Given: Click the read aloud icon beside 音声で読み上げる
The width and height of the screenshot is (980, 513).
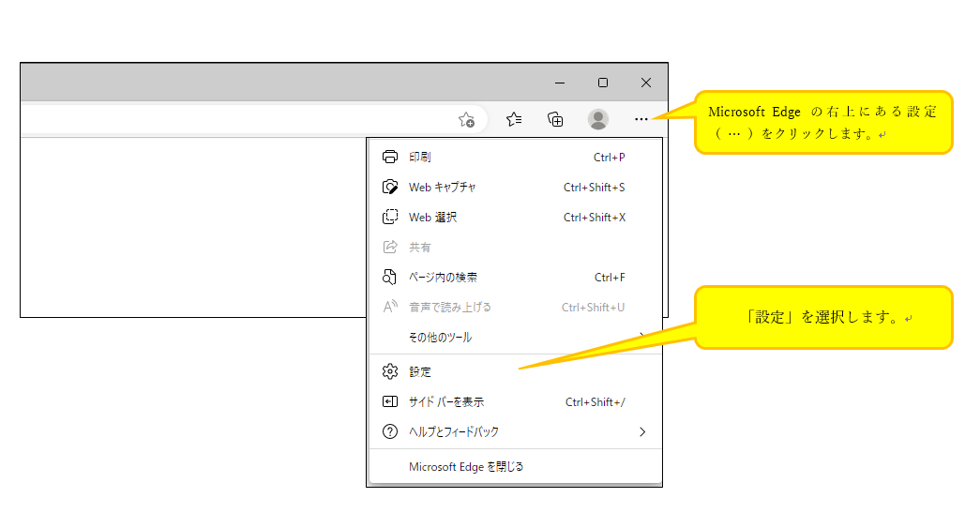Looking at the screenshot, I should coord(390,307).
